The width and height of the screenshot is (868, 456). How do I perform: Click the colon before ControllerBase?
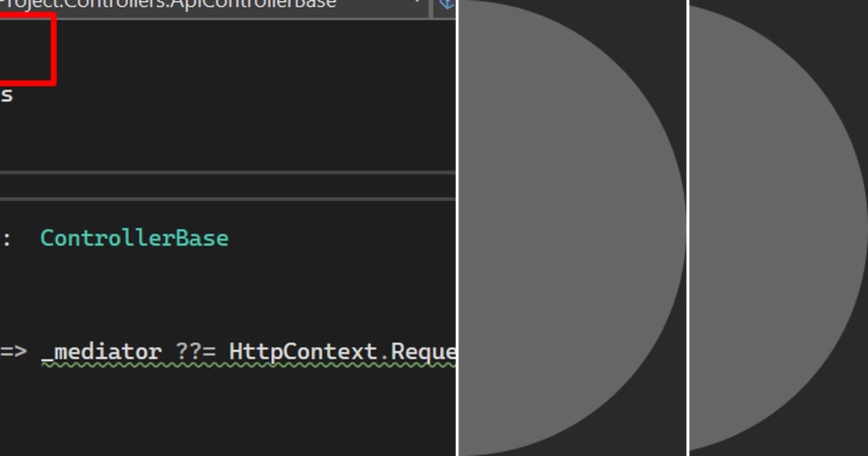point(7,240)
